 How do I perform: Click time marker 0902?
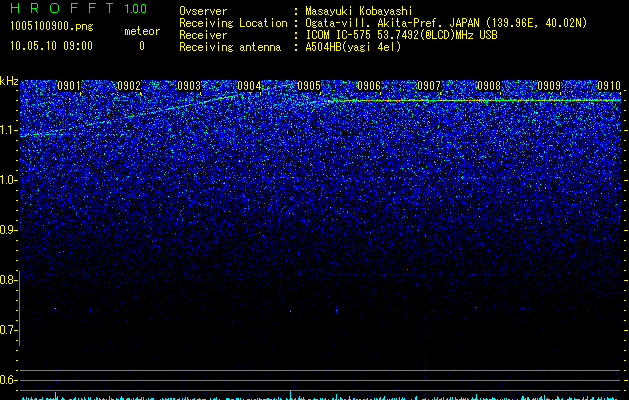129,86
